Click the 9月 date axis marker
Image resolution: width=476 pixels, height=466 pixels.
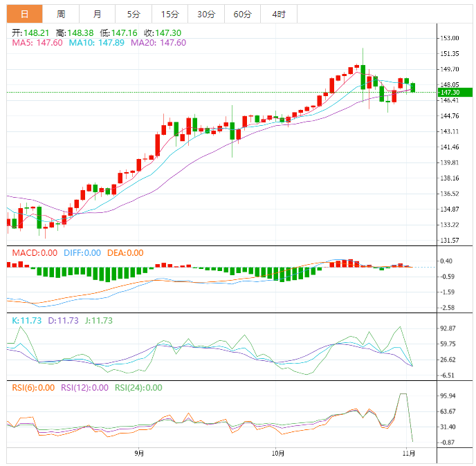point(139,454)
